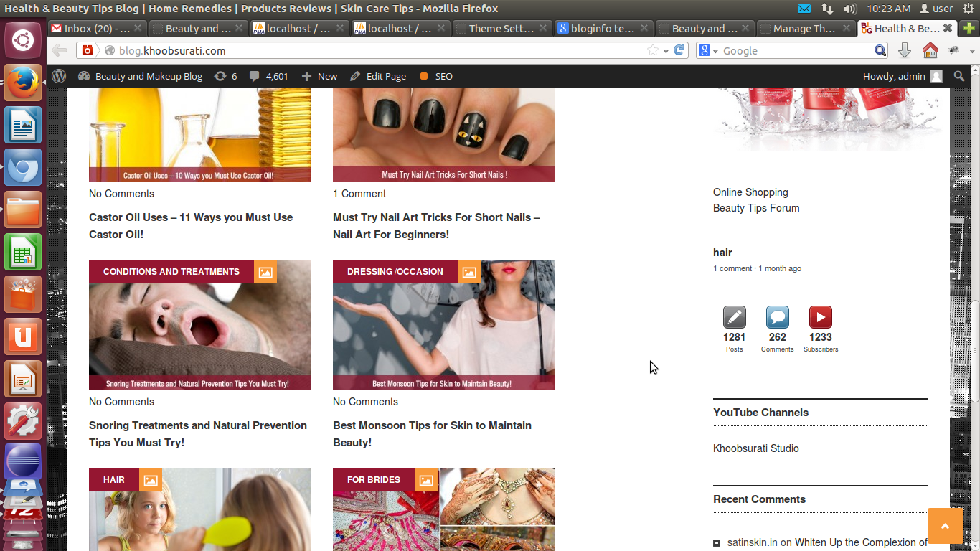Switch to the bloginfo Google search tab
The width and height of the screenshot is (980, 551).
(602, 29)
